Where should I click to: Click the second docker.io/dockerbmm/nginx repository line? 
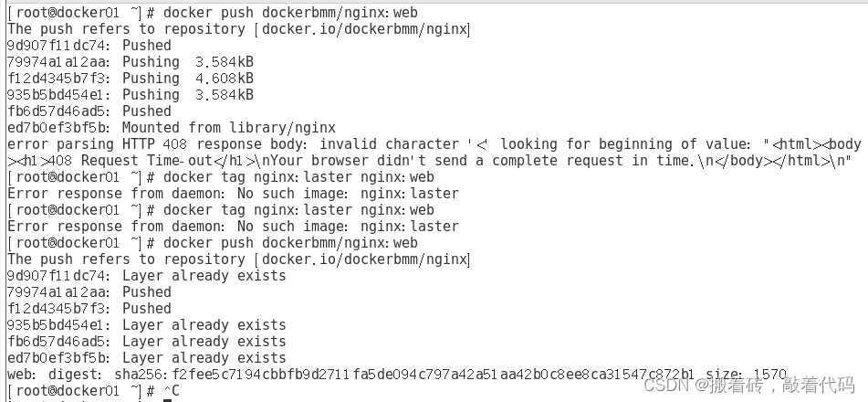[238, 259]
